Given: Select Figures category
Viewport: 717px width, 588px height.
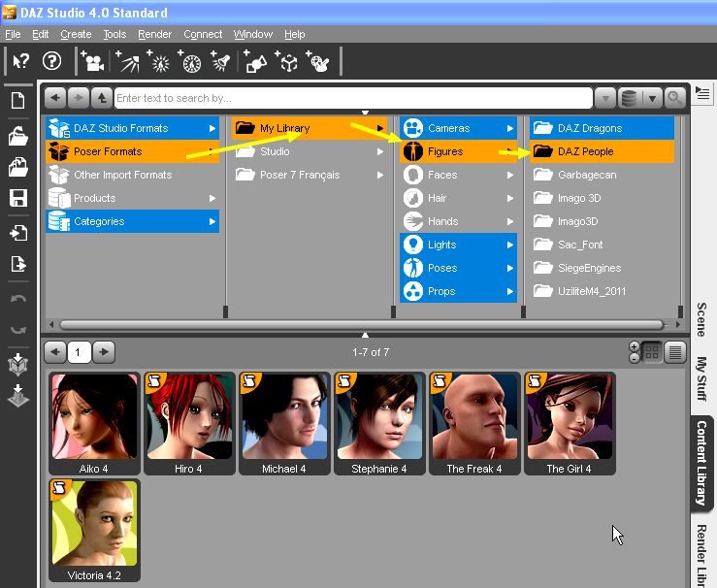Looking at the screenshot, I should pos(458,151).
